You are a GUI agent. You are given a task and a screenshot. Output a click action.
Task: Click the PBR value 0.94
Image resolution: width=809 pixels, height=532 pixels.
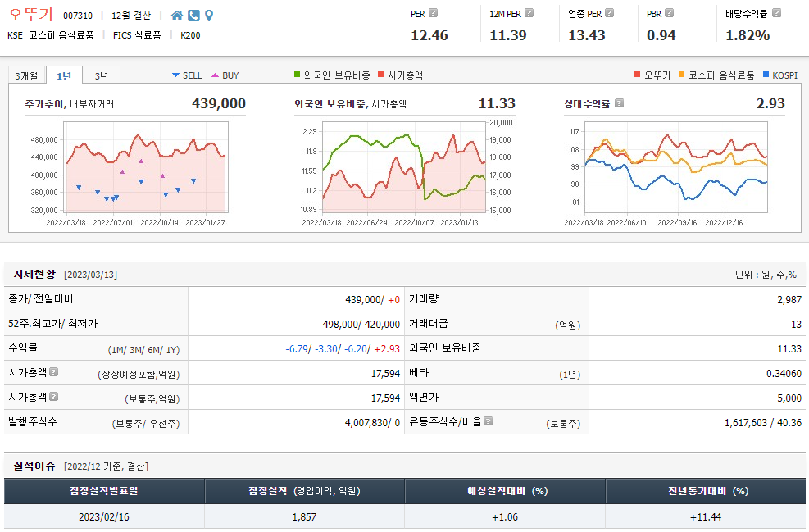click(661, 35)
